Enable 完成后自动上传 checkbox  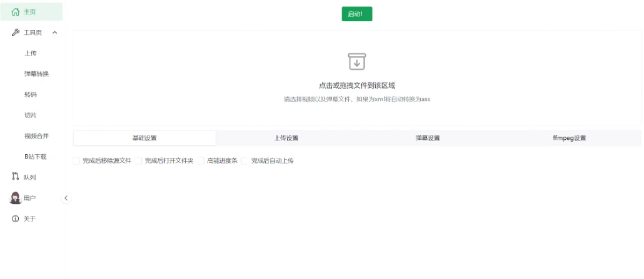(245, 160)
